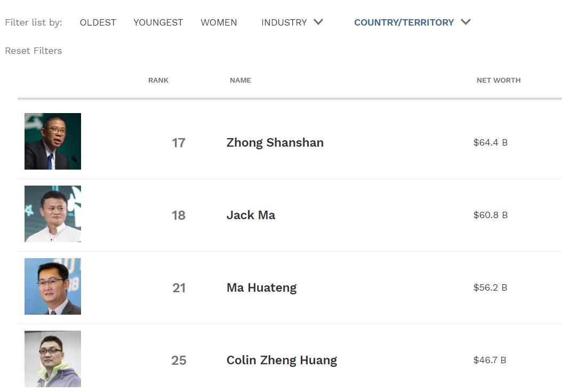Open Jack Ma's photo thumbnail

tap(53, 214)
